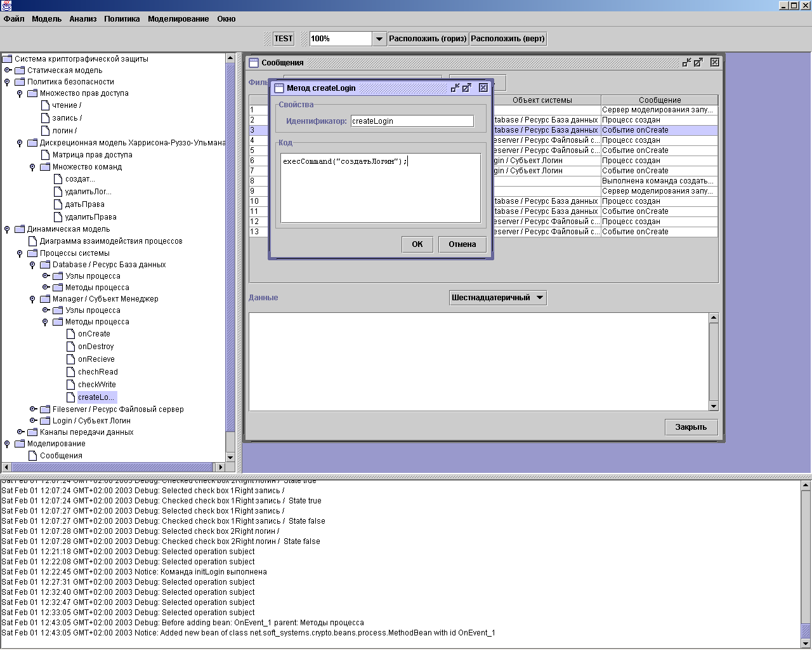
Task: Click tree panel vertical scrollbar down arrow
Action: point(230,457)
